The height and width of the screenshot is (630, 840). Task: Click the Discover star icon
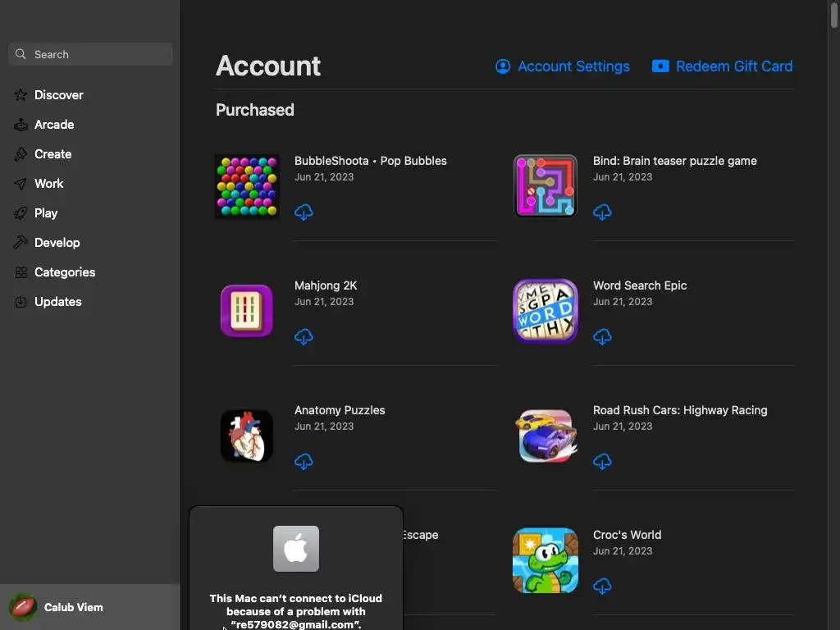21,95
